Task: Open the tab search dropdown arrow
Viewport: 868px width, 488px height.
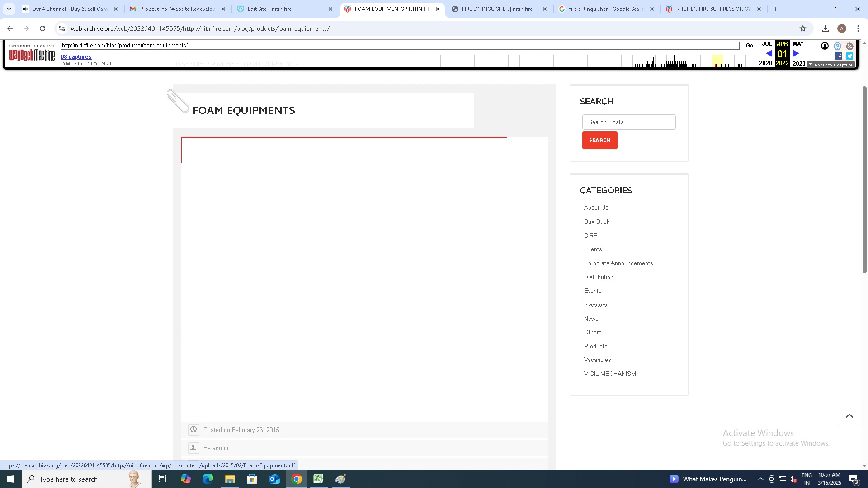Action: pyautogui.click(x=9, y=9)
